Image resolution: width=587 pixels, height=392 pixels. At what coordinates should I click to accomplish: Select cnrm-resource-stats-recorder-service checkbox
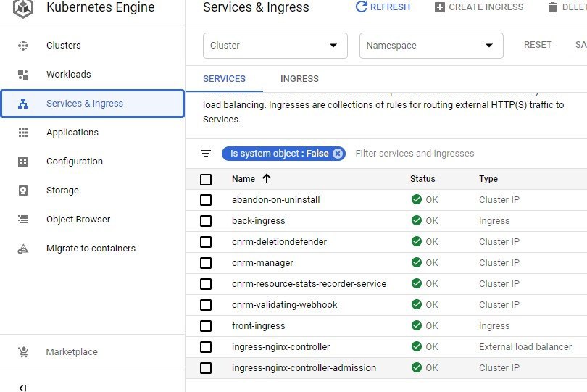point(206,284)
